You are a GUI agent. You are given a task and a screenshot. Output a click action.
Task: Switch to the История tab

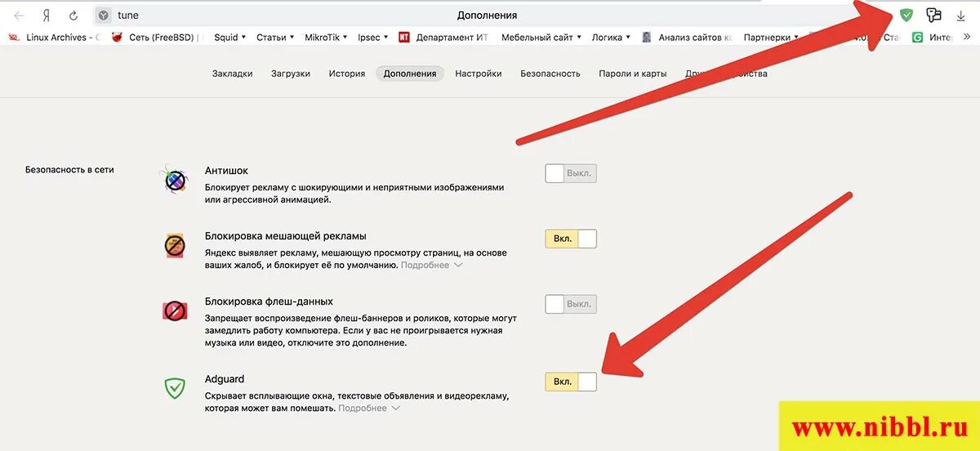coord(347,74)
